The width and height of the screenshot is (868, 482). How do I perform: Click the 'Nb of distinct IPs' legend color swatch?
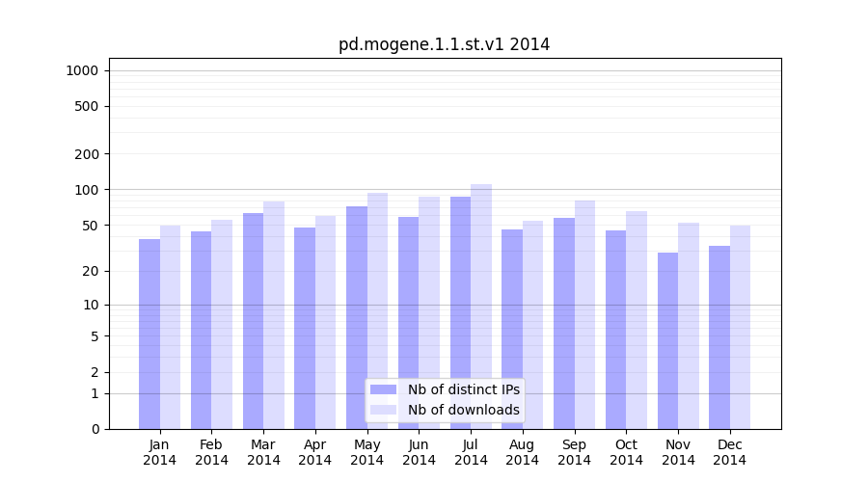pyautogui.click(x=383, y=389)
